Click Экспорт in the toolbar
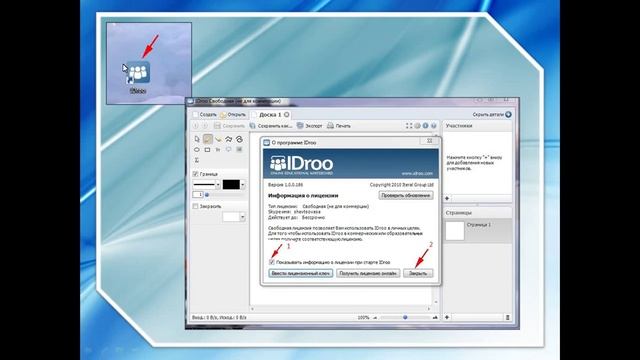The image size is (640, 360). click(x=309, y=126)
